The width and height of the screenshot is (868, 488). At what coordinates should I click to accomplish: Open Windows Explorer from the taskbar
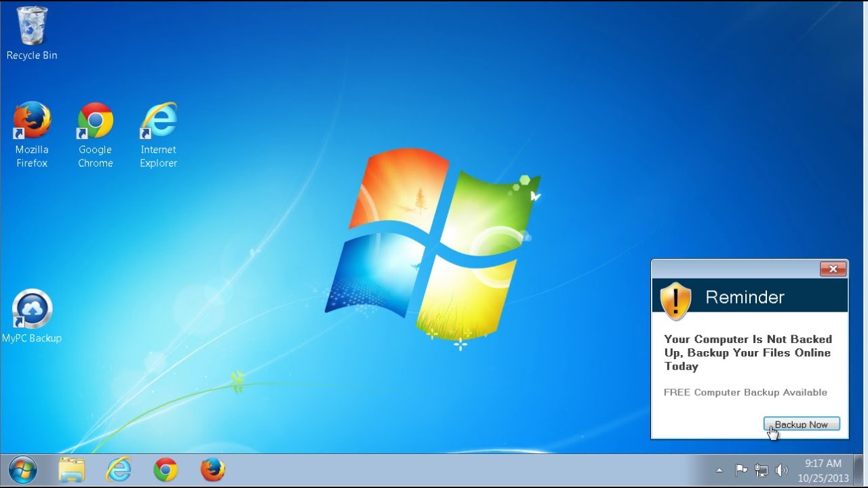click(x=72, y=469)
